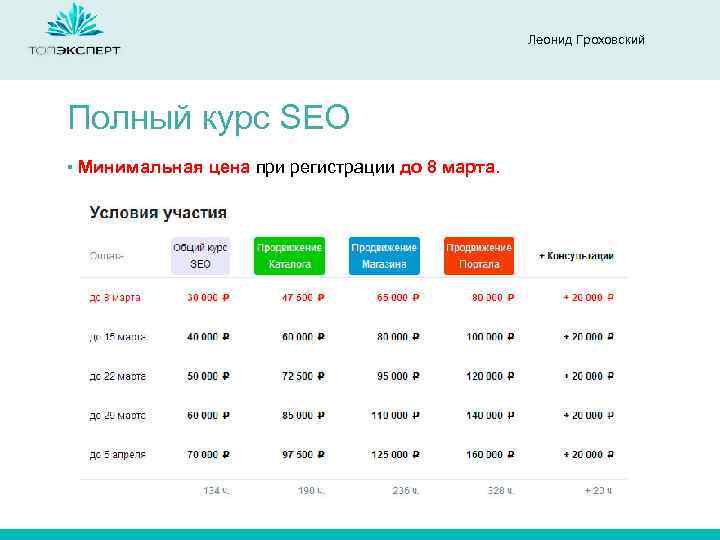Click the red text Минимальная цена
This screenshot has height=540, width=720.
[164, 167]
